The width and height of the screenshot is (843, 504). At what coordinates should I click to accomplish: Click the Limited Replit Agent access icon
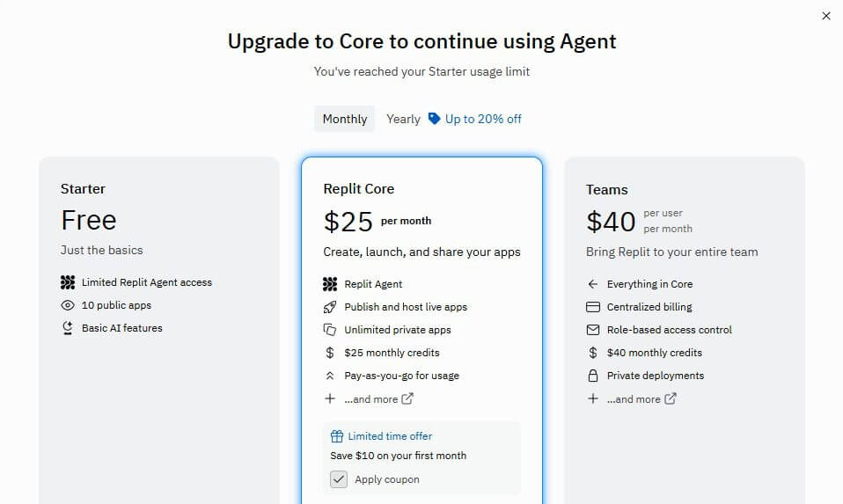68,282
